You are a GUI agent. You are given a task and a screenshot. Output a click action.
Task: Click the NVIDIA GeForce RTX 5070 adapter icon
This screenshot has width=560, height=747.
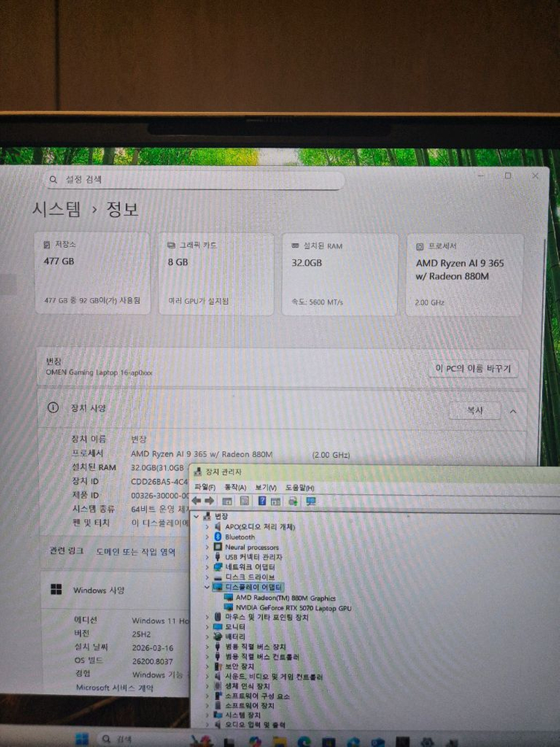point(228,607)
